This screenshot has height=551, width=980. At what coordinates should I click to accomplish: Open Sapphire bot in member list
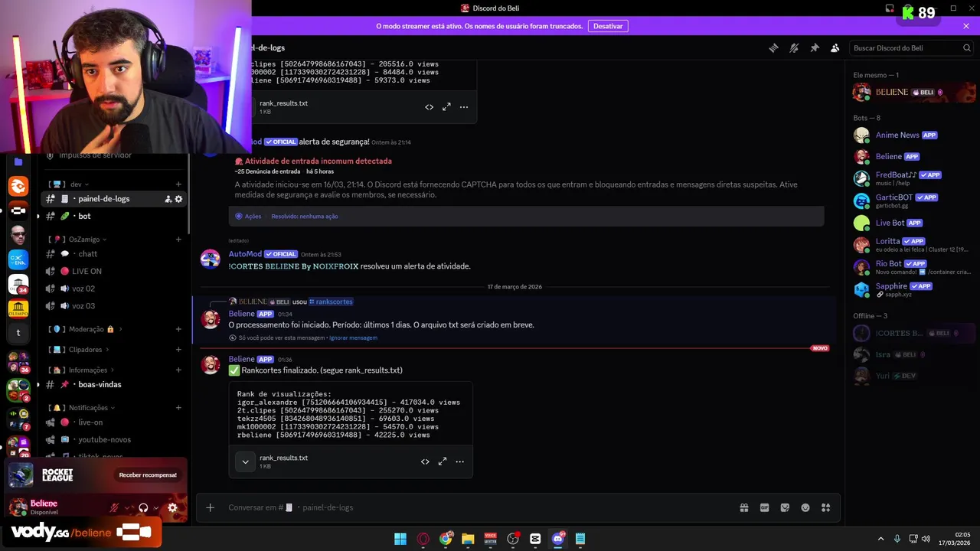click(x=911, y=289)
